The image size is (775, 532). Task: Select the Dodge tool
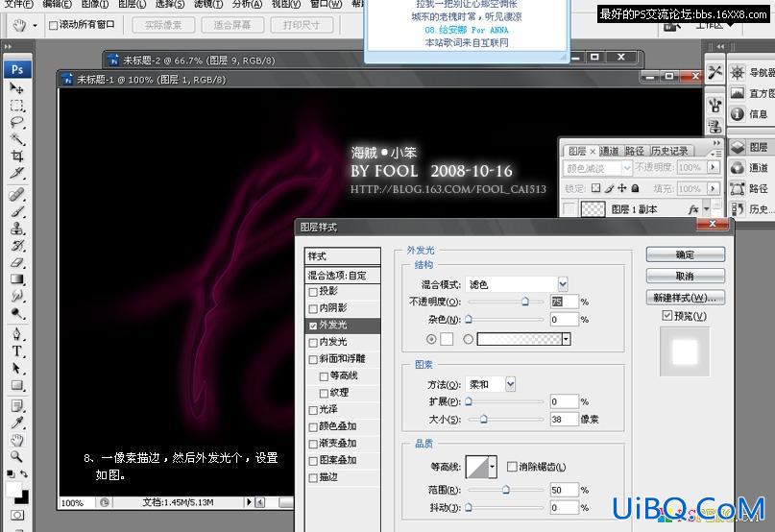[16, 313]
